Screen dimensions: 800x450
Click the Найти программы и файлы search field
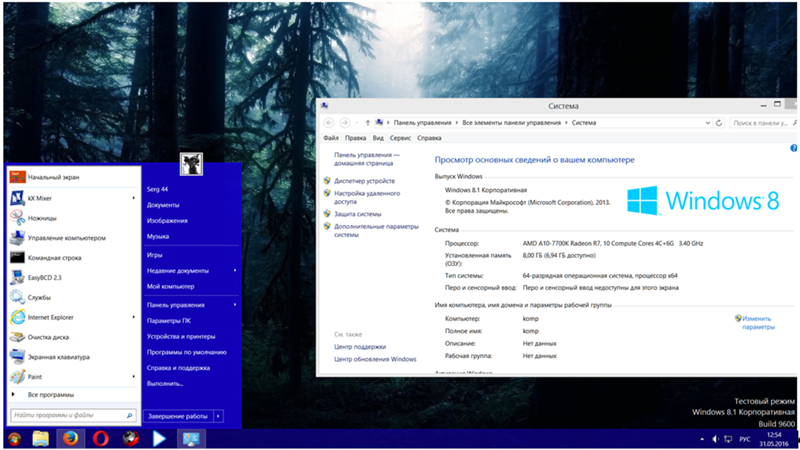tap(68, 414)
